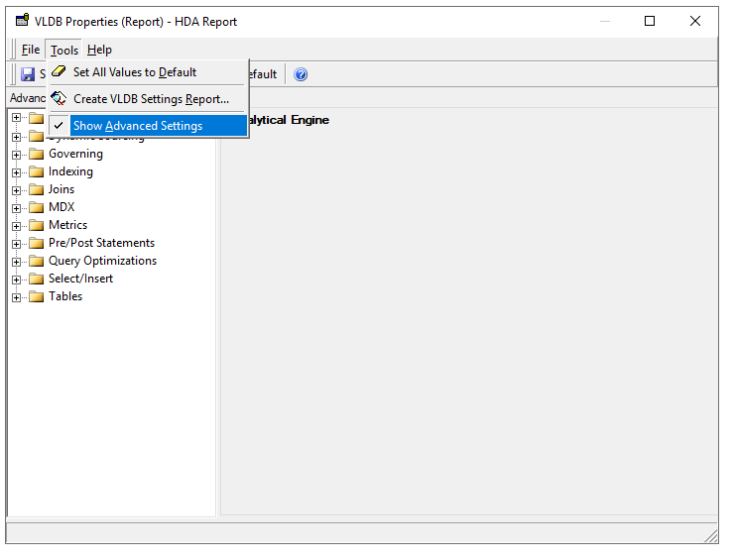734x560 pixels.
Task: Click the Tables folder icon
Action: click(37, 296)
